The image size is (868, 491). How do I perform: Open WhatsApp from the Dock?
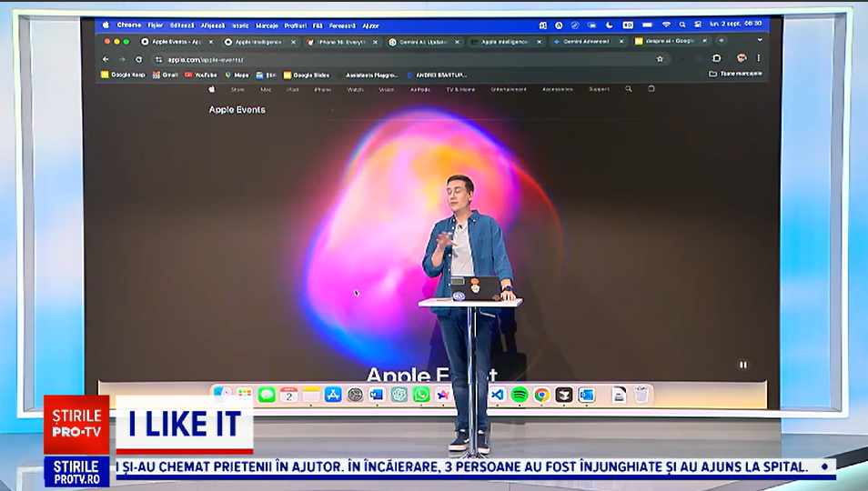(x=421, y=395)
